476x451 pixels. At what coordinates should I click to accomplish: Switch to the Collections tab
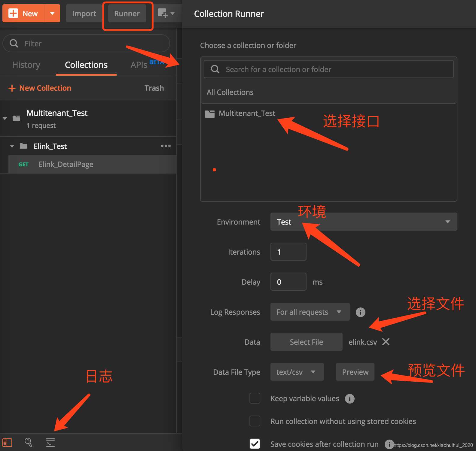pyautogui.click(x=86, y=65)
